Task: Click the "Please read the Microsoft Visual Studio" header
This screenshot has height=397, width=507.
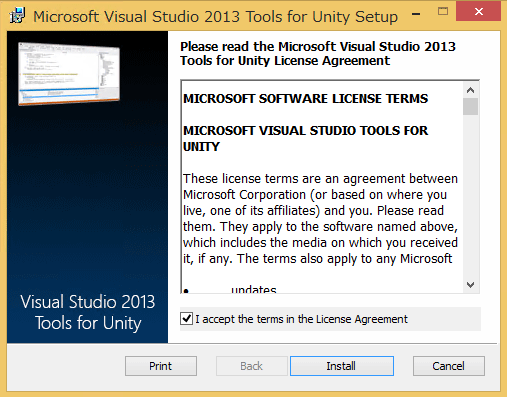Action: [x=318, y=54]
